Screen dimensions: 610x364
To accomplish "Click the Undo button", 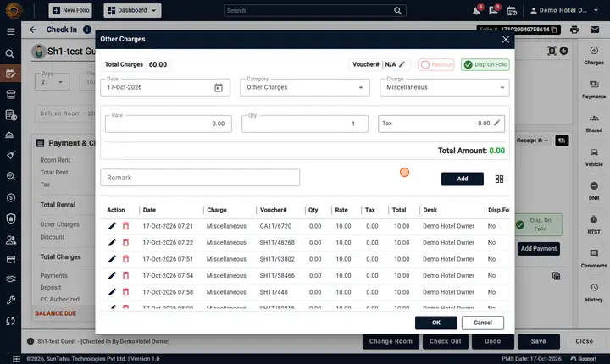I will (x=492, y=341).
